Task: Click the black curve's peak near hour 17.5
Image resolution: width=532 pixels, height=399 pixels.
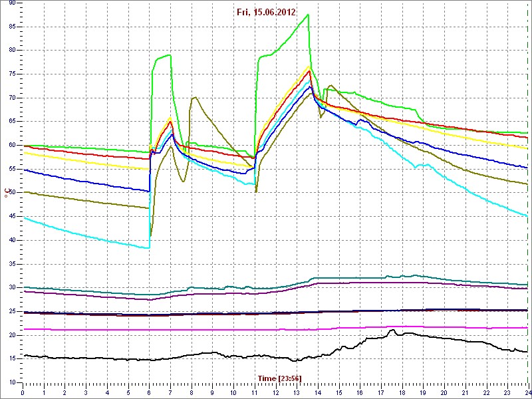Action: (x=392, y=330)
